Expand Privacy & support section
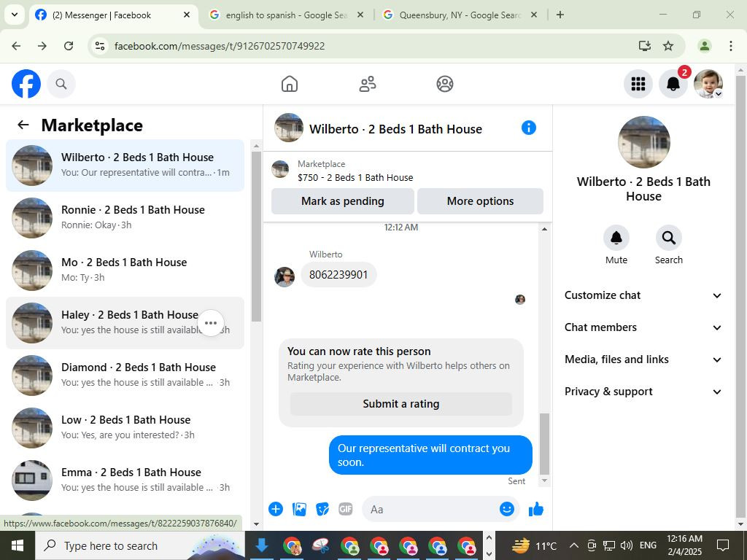This screenshot has width=747, height=560. (x=643, y=392)
